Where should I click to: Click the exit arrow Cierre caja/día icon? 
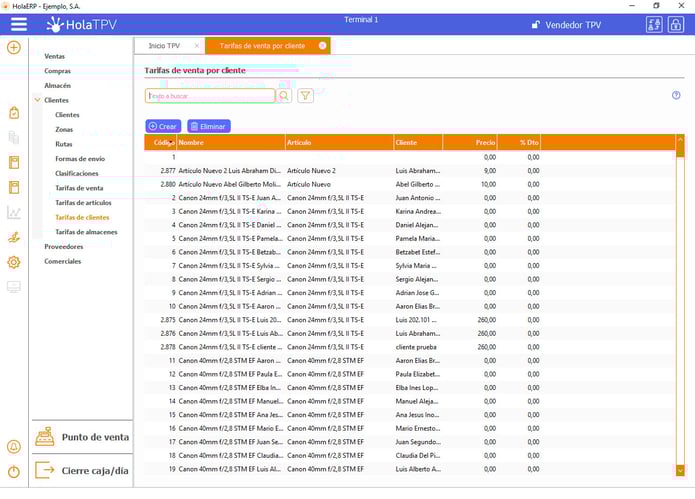tap(45, 470)
